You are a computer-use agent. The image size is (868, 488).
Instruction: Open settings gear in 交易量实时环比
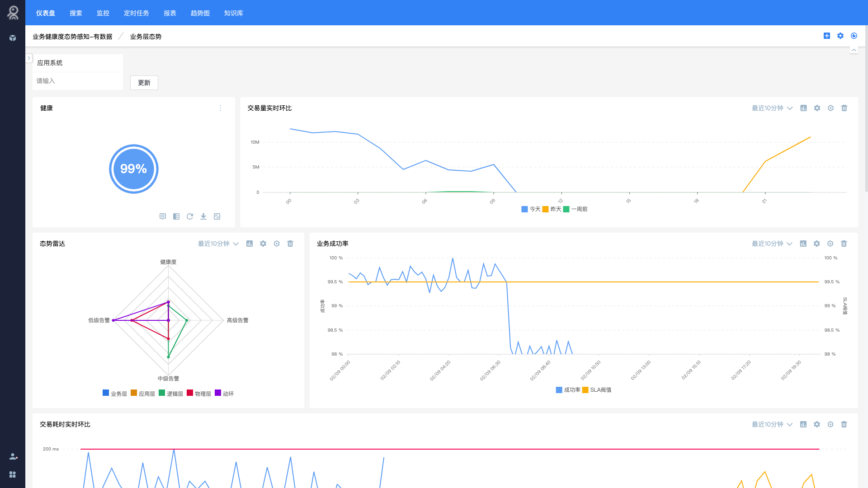[x=817, y=108]
